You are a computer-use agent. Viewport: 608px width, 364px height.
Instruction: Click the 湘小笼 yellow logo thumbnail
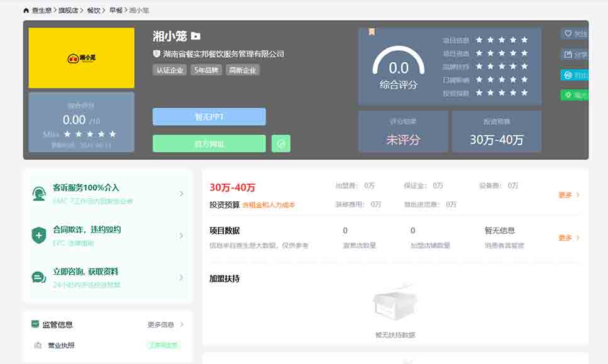pyautogui.click(x=81, y=58)
